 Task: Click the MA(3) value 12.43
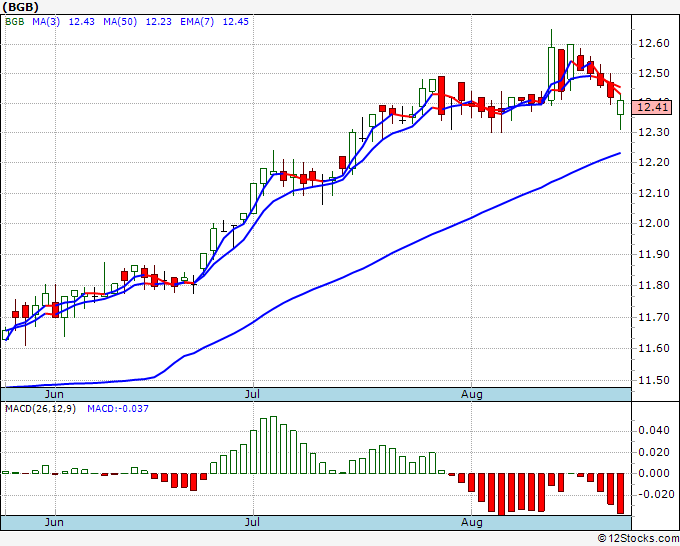click(82, 21)
